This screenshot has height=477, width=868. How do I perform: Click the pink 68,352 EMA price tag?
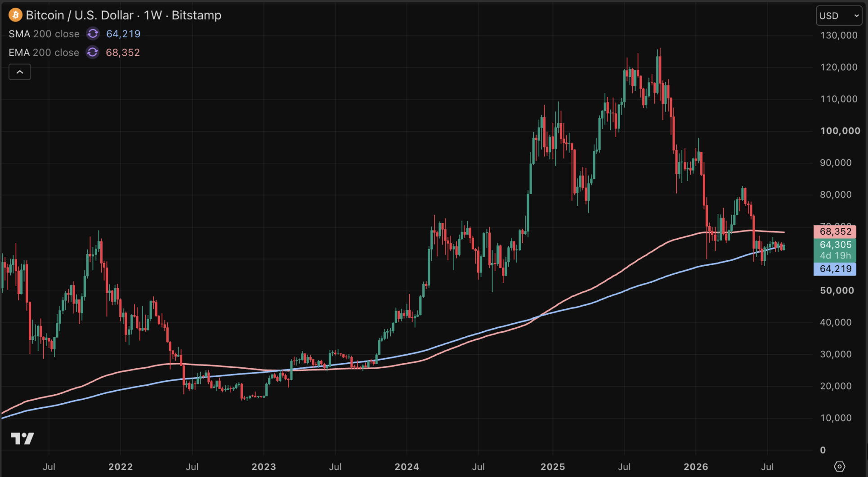(835, 232)
